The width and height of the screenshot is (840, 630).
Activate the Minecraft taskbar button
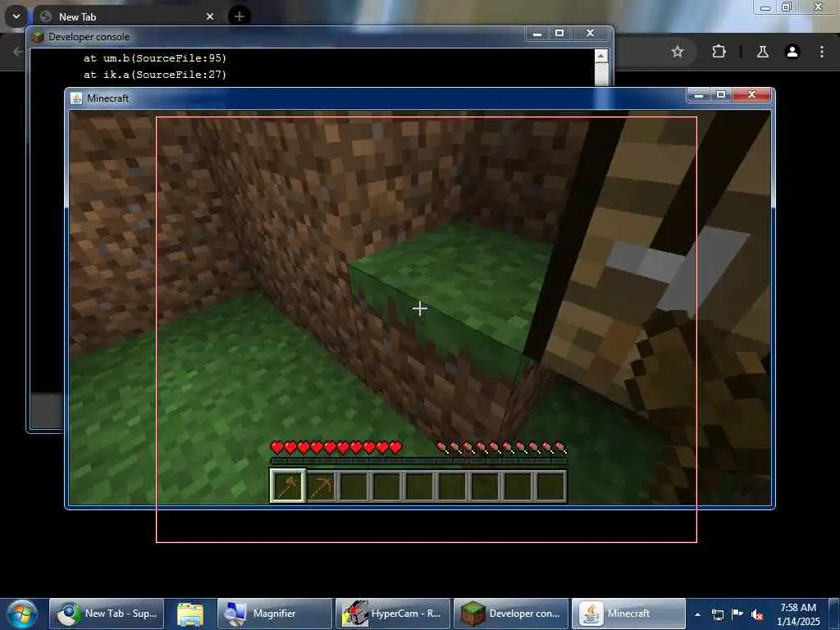point(628,614)
